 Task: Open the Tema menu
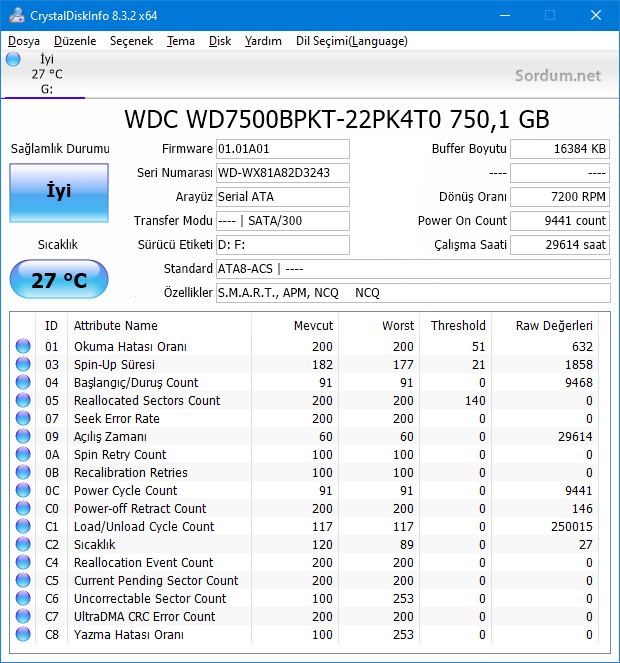pyautogui.click(x=181, y=41)
